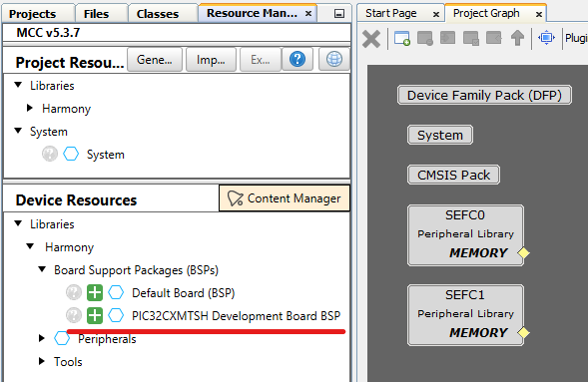Minimize the Resource Management panel group
This screenshot has width=588, height=382.
pyautogui.click(x=339, y=14)
